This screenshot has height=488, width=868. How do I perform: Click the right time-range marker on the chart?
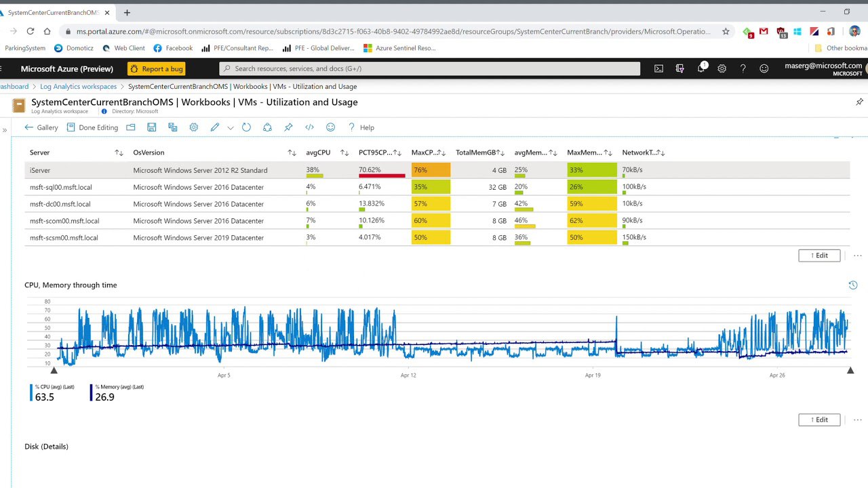click(x=850, y=370)
